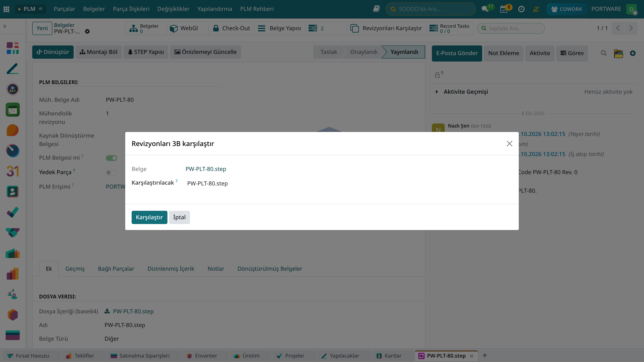This screenshot has height=362, width=644.
Task: Click the Sayfada Ara search field
Action: [x=511, y=28]
